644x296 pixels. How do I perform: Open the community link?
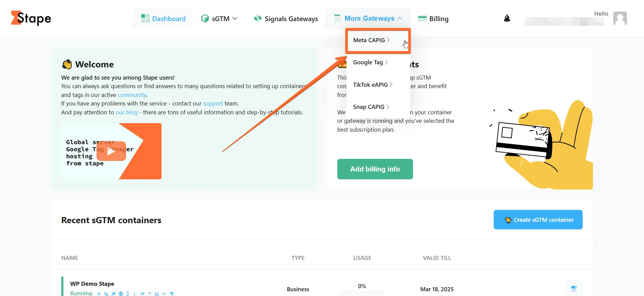tap(132, 95)
